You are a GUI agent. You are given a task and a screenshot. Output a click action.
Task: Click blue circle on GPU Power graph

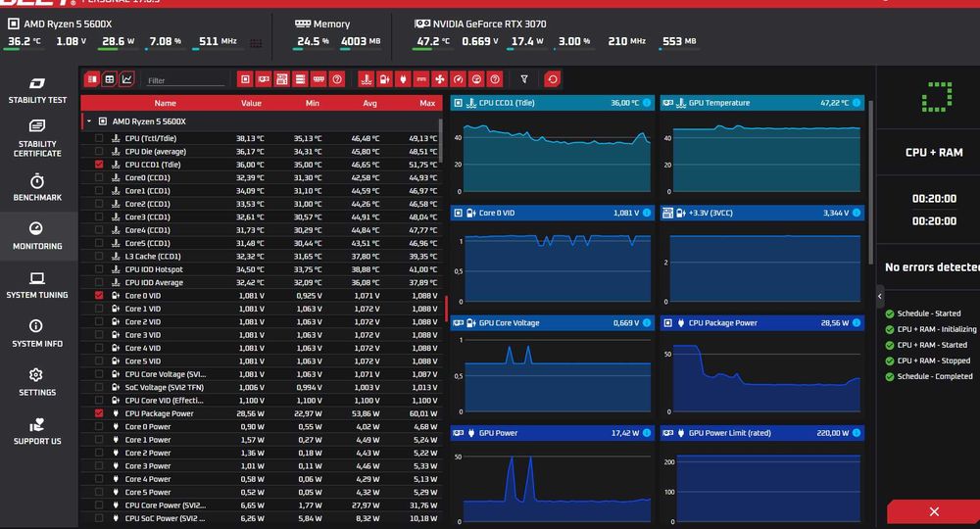pos(647,433)
